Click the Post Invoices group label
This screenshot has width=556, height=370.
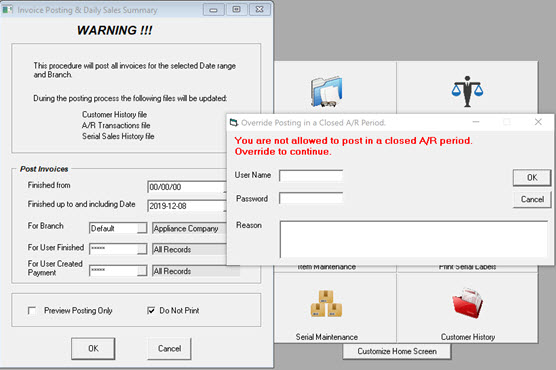point(44,169)
